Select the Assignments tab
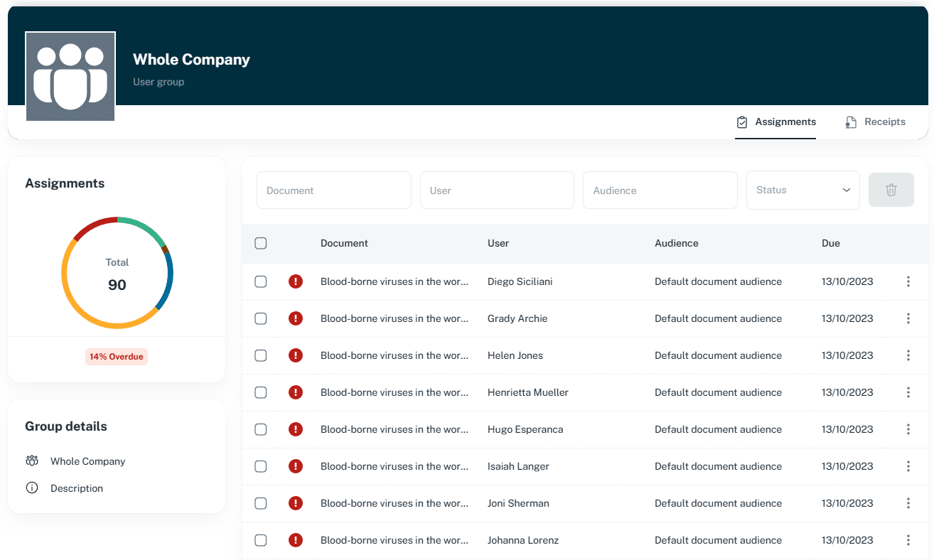Screen dimensions: 934x560 point(775,122)
